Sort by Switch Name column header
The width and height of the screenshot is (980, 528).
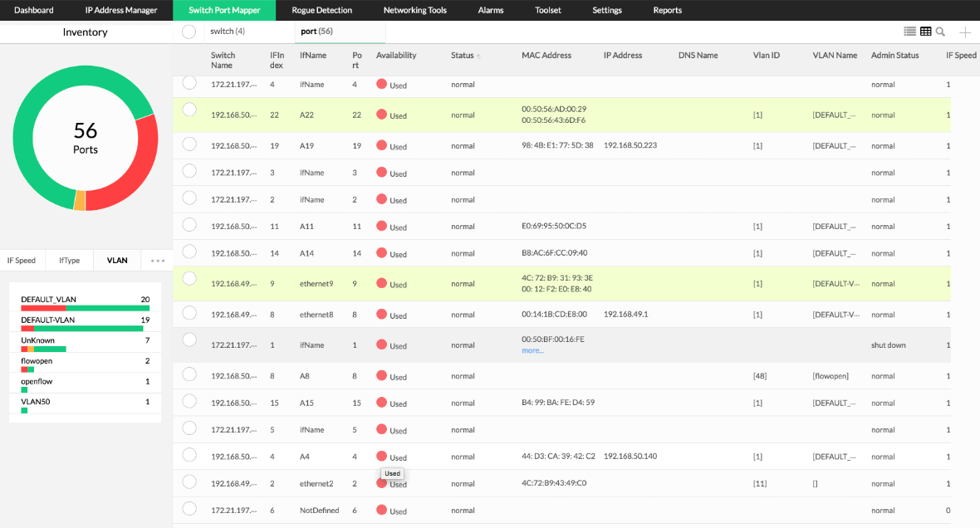coord(223,60)
